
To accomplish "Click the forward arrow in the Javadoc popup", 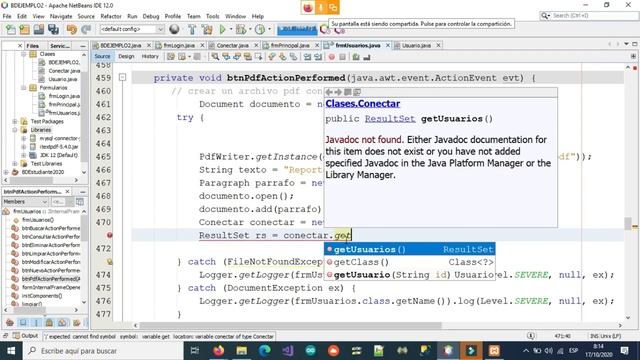I will pos(338,92).
